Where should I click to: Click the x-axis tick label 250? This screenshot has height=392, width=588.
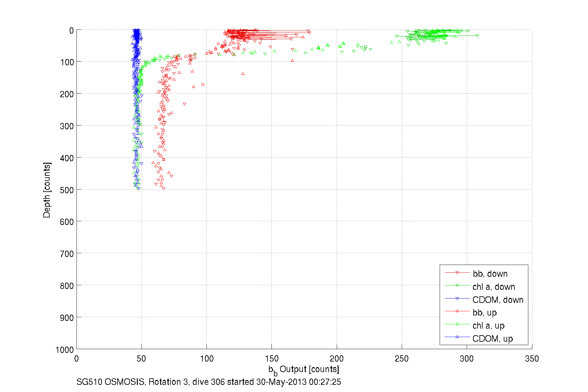pyautogui.click(x=401, y=359)
